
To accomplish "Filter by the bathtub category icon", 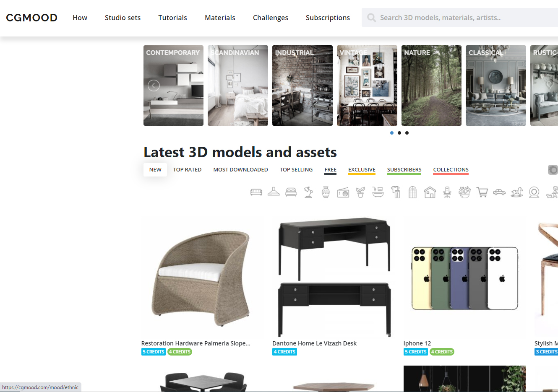I will point(378,192).
